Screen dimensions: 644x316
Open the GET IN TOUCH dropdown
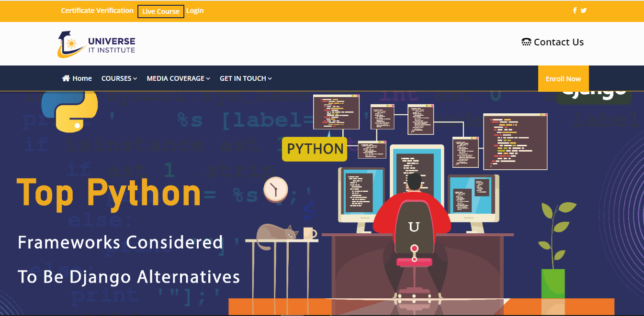tap(246, 78)
